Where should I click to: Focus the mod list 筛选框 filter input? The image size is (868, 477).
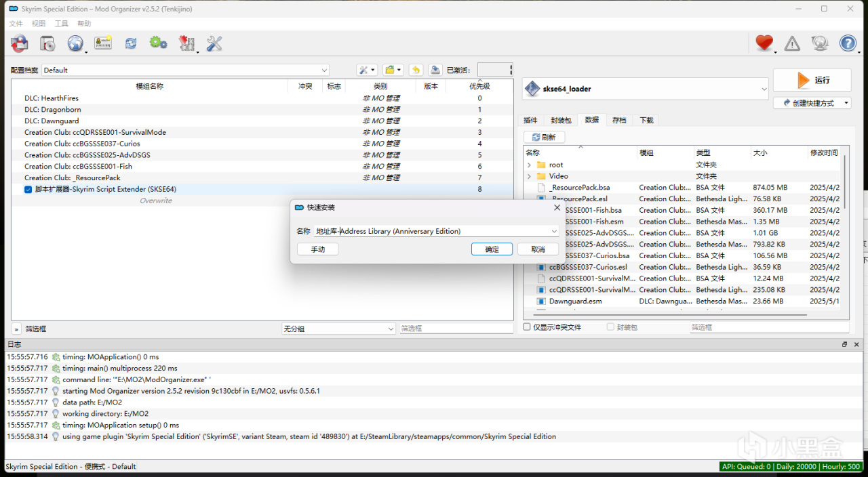tap(456, 329)
